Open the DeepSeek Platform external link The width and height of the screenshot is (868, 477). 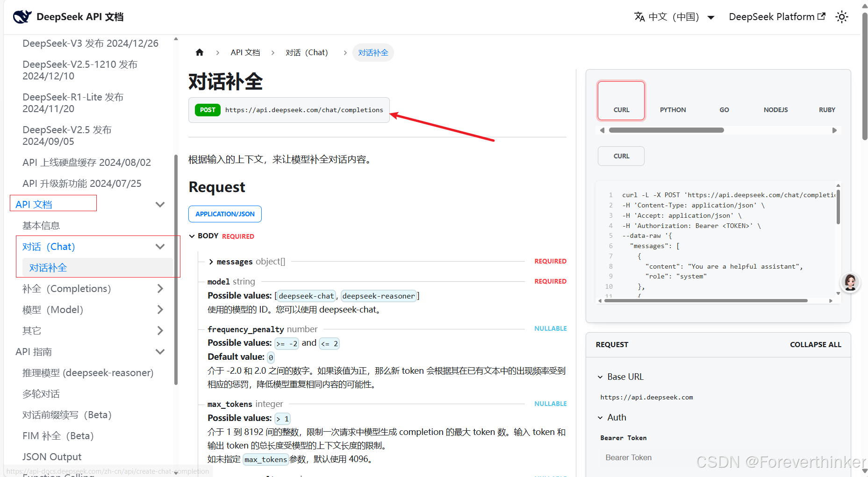click(x=777, y=17)
